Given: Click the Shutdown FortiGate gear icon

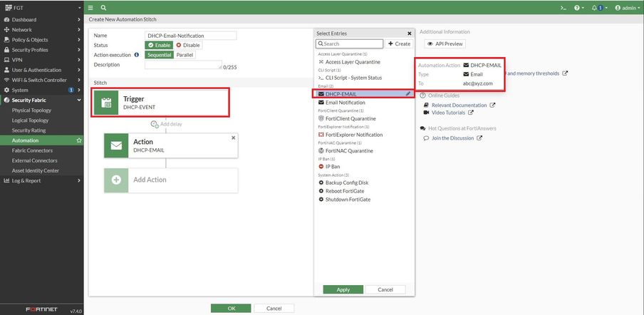Looking at the screenshot, I should click(x=321, y=200).
